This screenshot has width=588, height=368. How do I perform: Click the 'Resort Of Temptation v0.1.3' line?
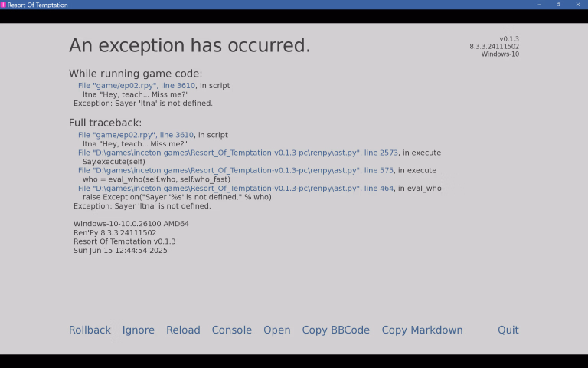click(125, 242)
